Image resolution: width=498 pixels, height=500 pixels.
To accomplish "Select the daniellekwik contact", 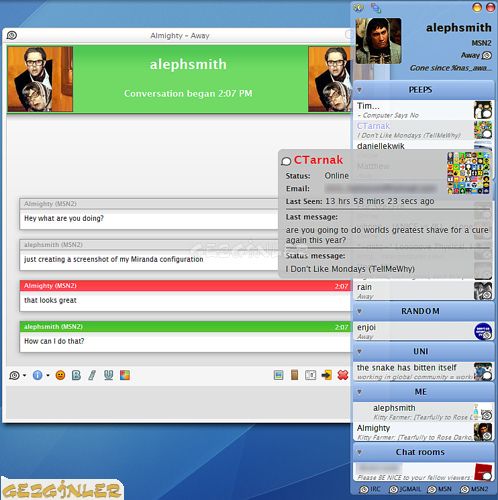I will click(423, 145).
